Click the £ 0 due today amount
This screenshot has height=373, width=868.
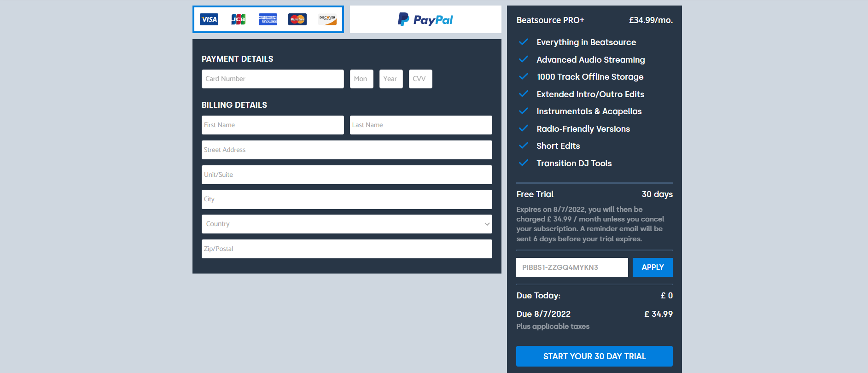click(x=667, y=296)
